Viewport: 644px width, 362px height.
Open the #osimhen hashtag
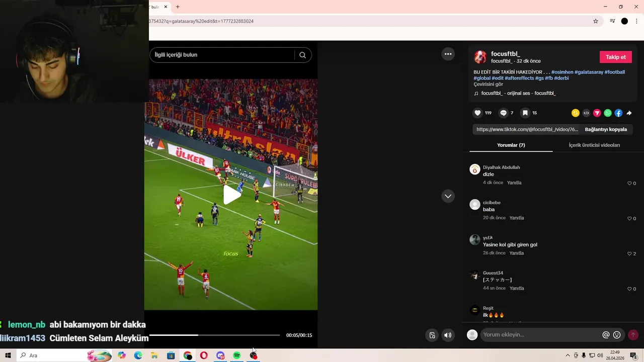pos(562,72)
